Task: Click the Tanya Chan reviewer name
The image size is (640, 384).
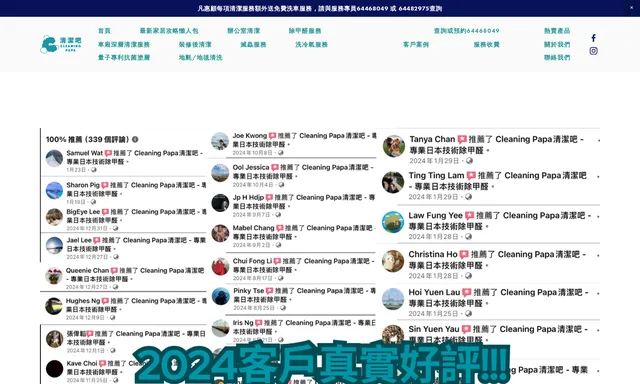Action: [x=432, y=139]
